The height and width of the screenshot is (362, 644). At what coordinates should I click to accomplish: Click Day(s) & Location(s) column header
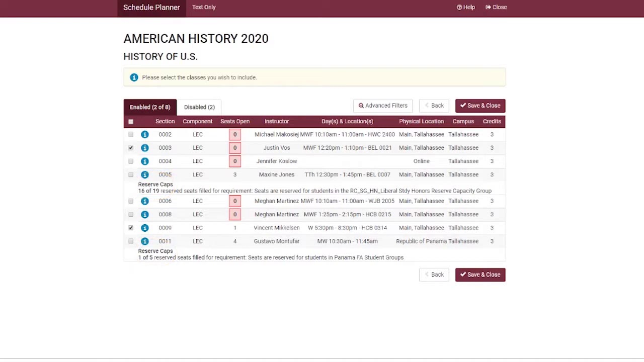click(347, 121)
